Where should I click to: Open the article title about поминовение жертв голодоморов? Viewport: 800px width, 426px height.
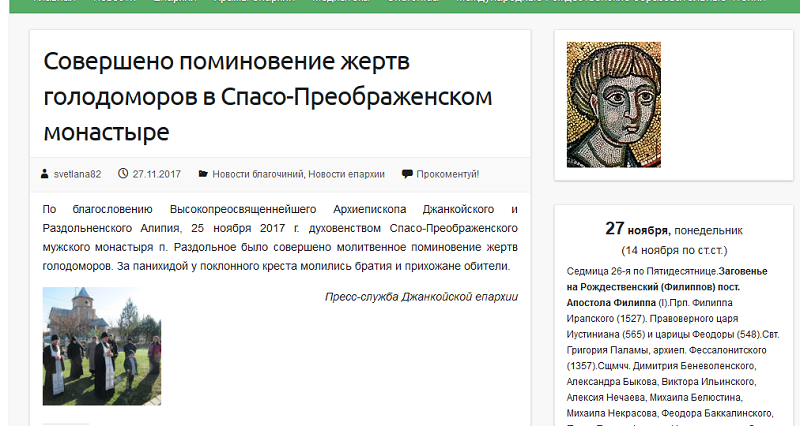(x=267, y=96)
